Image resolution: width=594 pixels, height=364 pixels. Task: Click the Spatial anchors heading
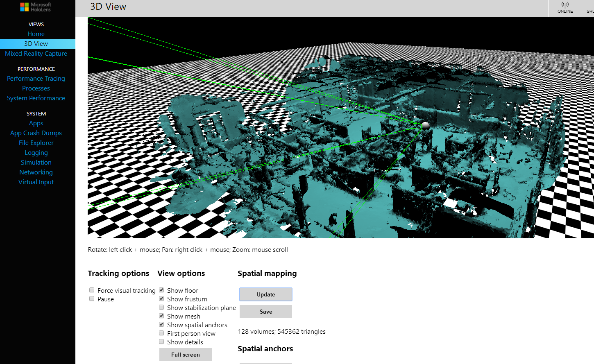point(265,349)
